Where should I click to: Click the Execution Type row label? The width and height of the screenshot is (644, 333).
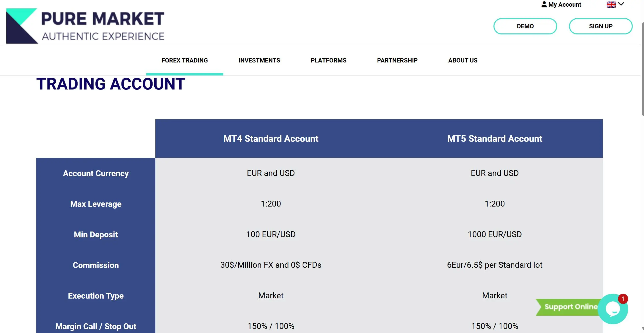[x=96, y=296]
